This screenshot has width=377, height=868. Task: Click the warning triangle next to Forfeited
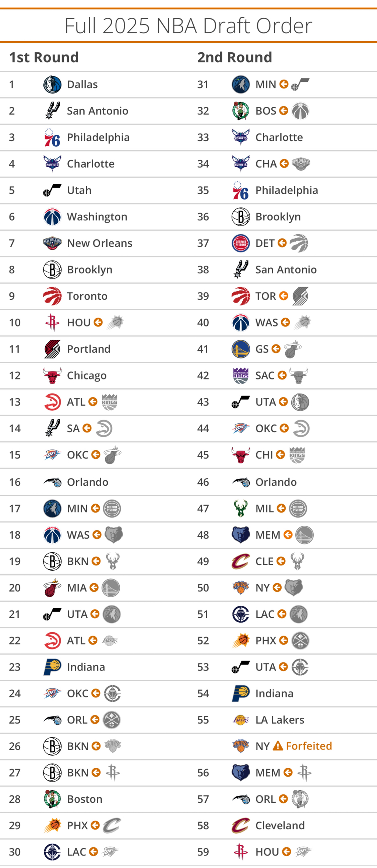coord(278,746)
